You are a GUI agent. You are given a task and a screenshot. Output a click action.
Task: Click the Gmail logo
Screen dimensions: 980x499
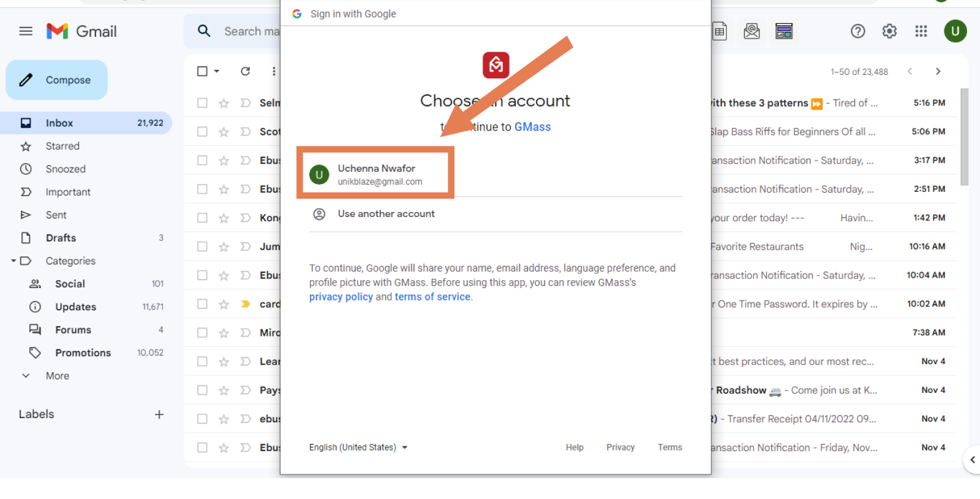81,31
